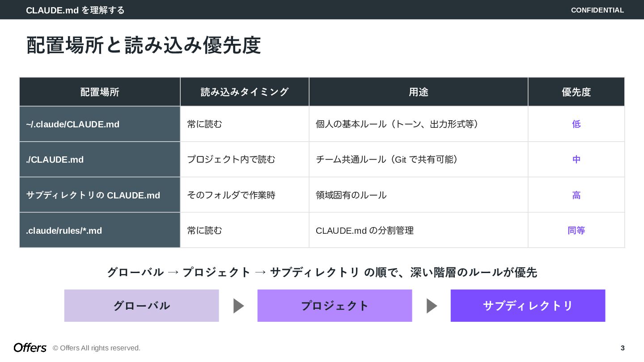The image size is (644, 362).
Task: Click the arrow between グローバル and プロジェクト
Action: pos(238,306)
